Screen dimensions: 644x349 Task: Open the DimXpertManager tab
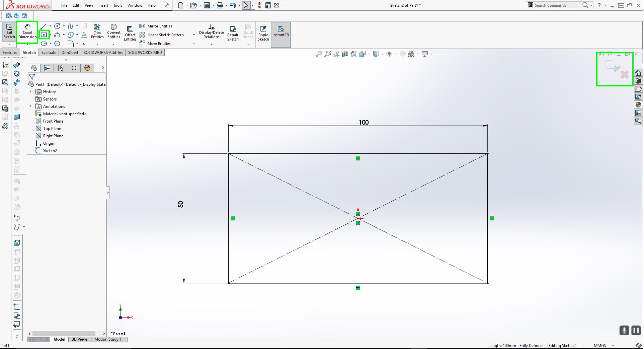point(74,68)
